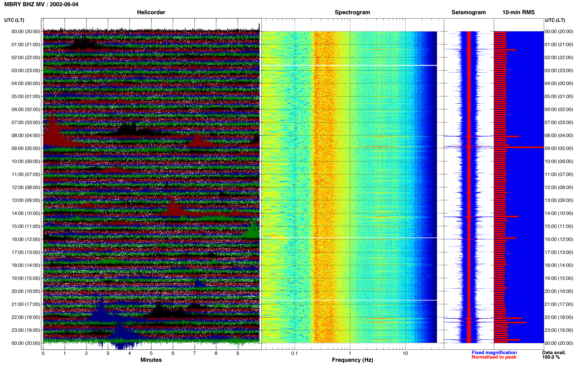The height and width of the screenshot is (368, 588).
Task: Click right-side time label '22:00 (18:00)'
Action: [x=559, y=317]
